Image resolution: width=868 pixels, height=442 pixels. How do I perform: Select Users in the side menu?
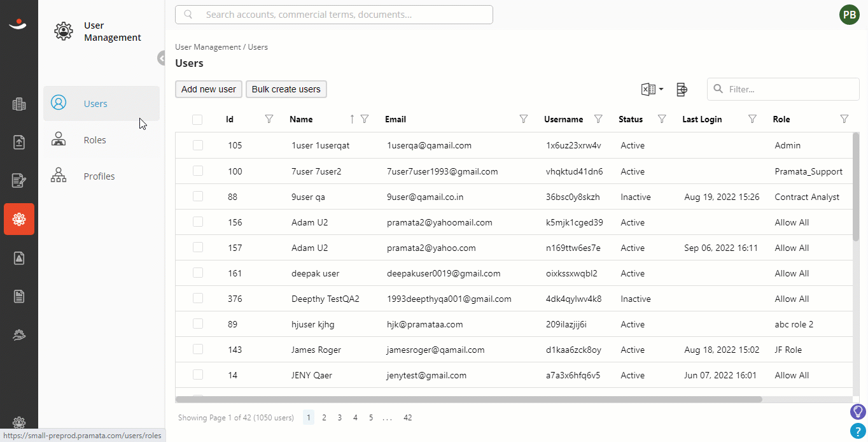101,103
